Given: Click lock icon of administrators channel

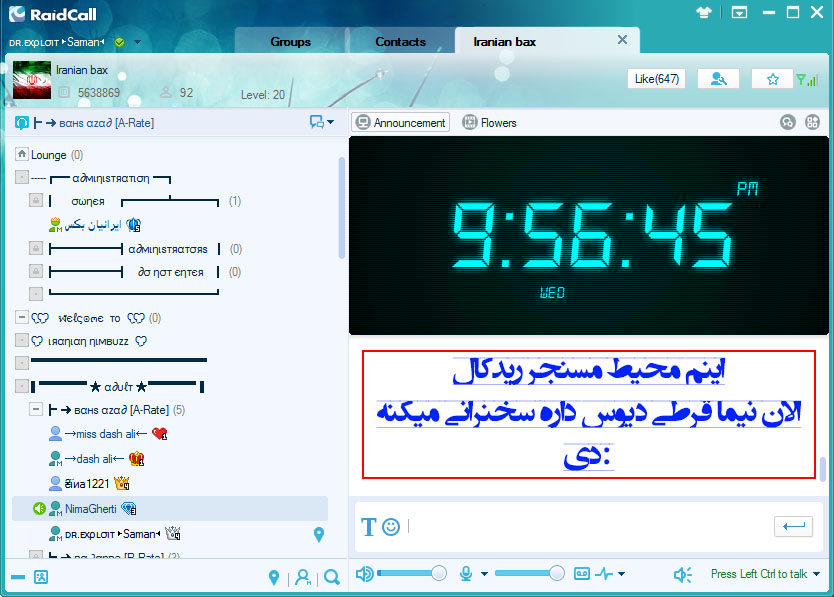Looking at the screenshot, I should tap(36, 248).
